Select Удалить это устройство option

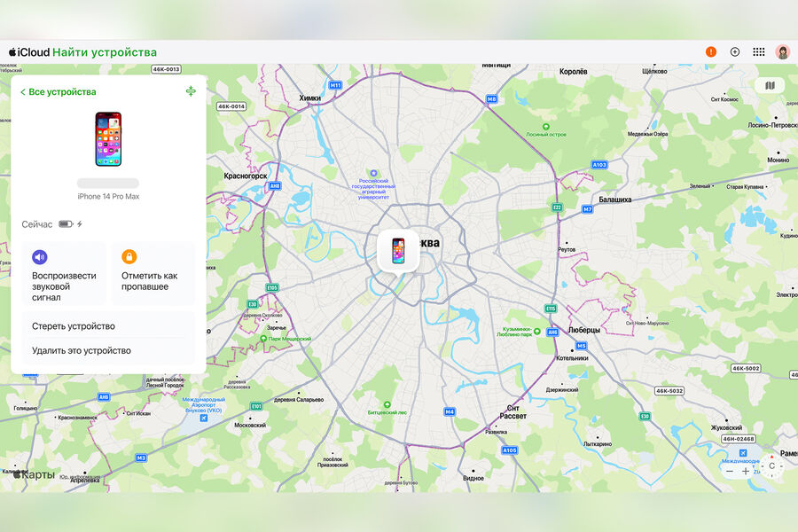coord(108,351)
